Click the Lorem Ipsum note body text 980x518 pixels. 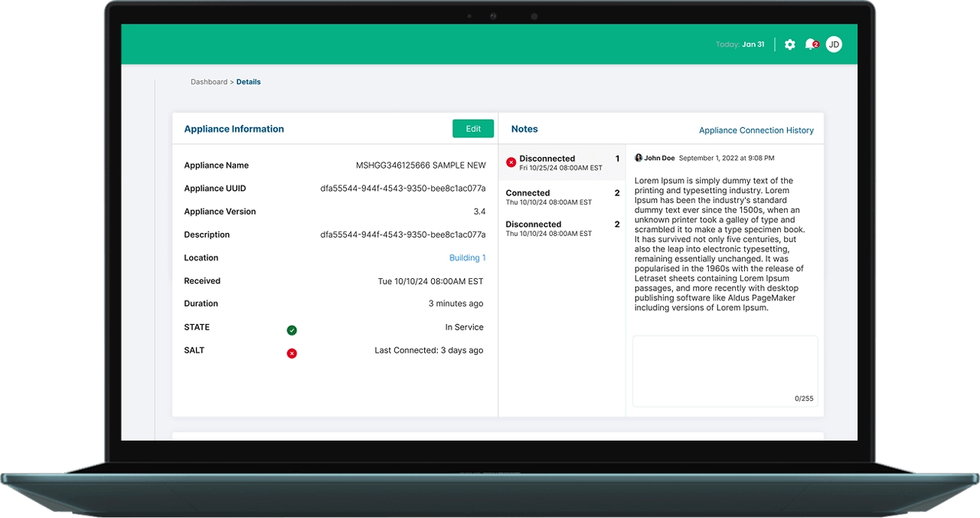pos(720,244)
